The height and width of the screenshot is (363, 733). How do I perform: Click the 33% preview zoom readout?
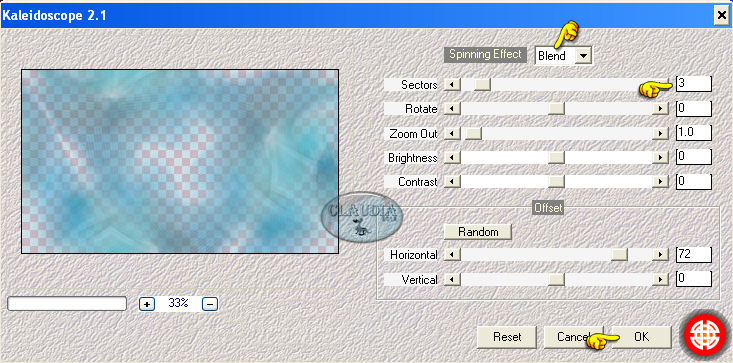point(178,303)
